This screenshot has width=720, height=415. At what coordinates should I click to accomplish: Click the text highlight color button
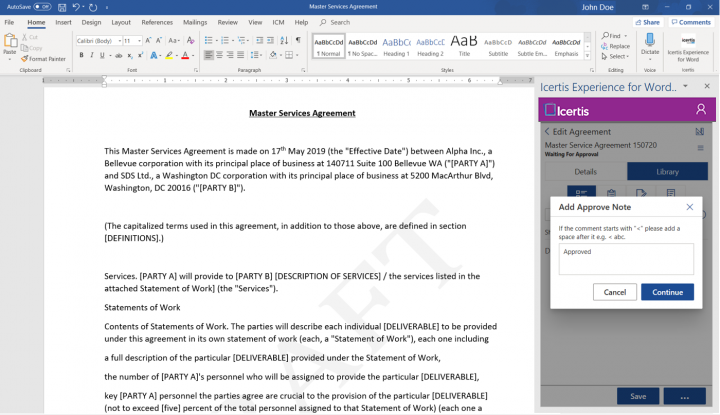169,56
